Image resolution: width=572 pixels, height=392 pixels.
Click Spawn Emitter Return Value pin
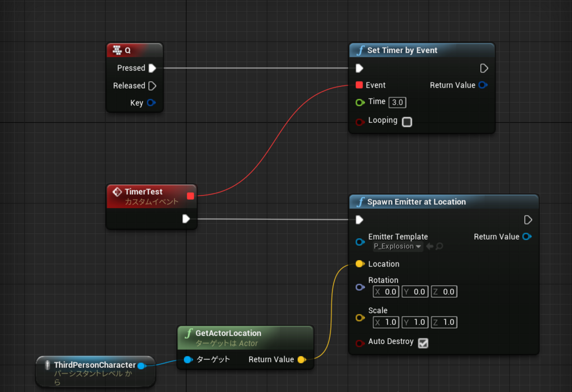[x=527, y=237]
